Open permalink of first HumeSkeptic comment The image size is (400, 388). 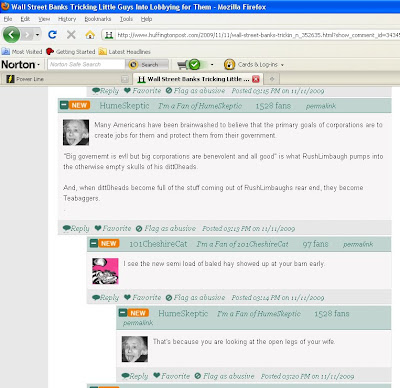point(321,106)
